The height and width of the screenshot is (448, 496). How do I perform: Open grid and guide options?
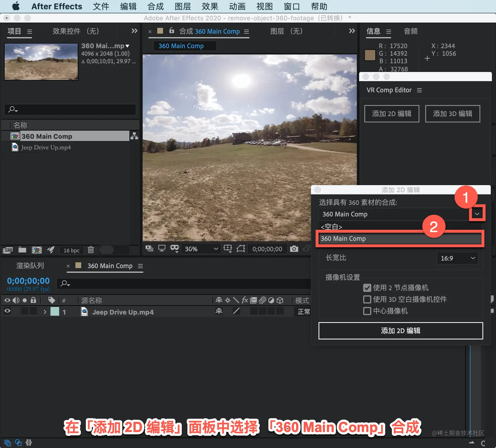[228, 248]
